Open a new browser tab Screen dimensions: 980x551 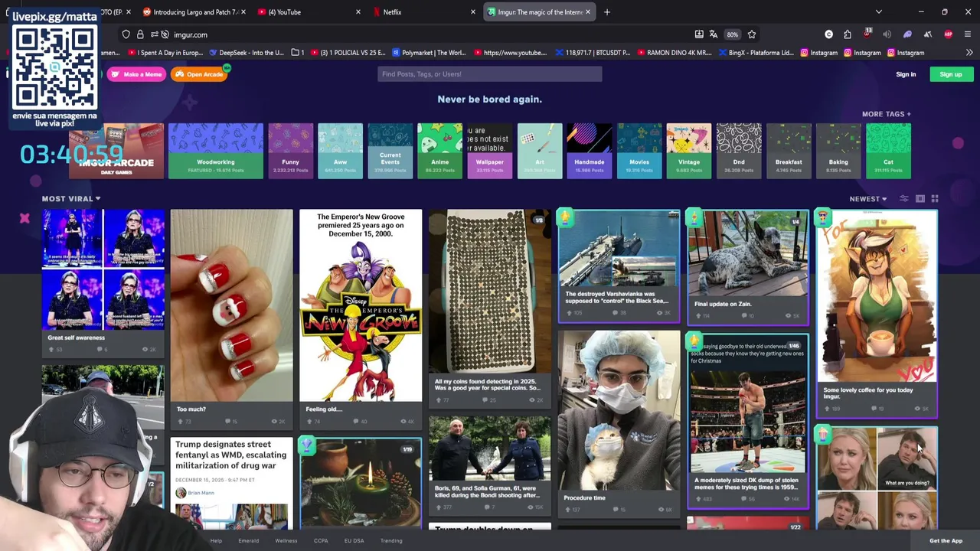pos(607,12)
